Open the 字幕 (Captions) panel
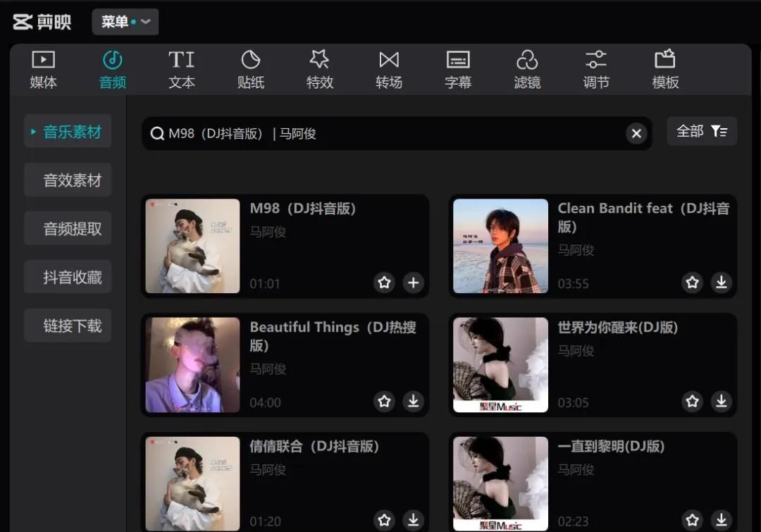Viewport: 761px width, 532px height. pos(457,70)
